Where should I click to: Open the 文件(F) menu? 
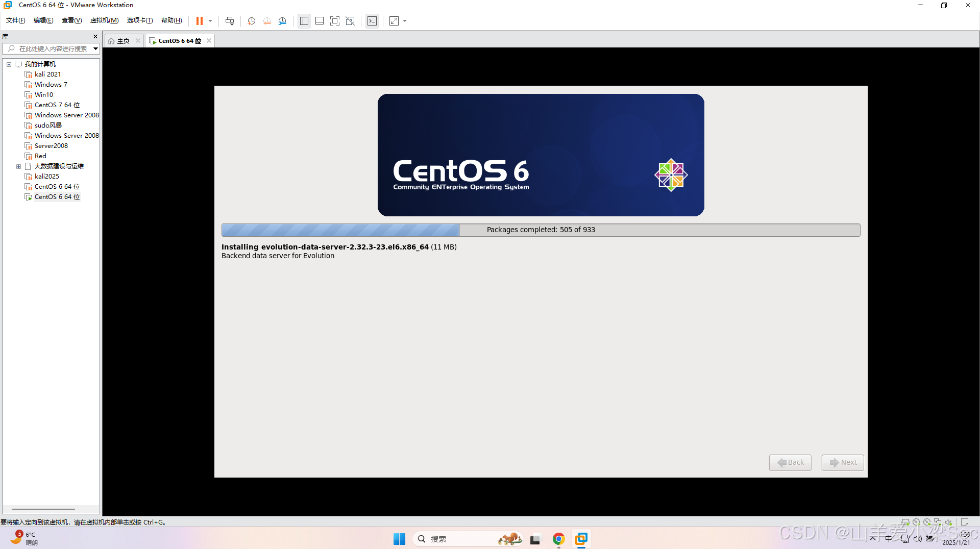pos(16,20)
